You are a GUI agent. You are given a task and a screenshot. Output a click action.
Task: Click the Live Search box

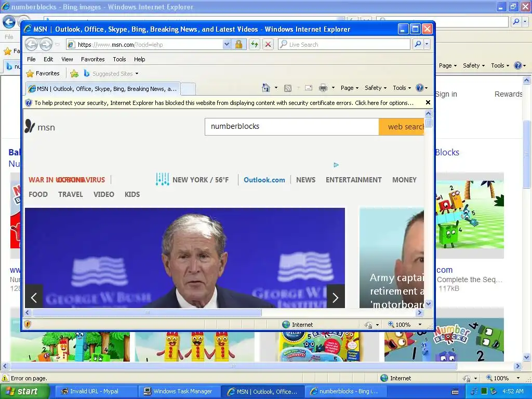coord(344,45)
